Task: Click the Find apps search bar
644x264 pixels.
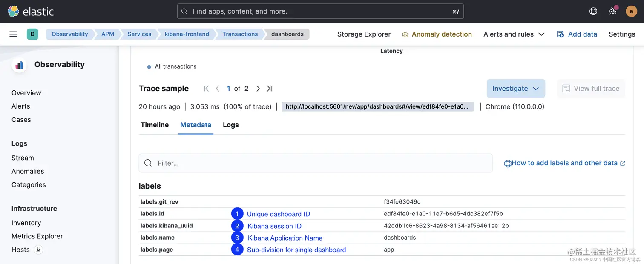Action: (320, 11)
